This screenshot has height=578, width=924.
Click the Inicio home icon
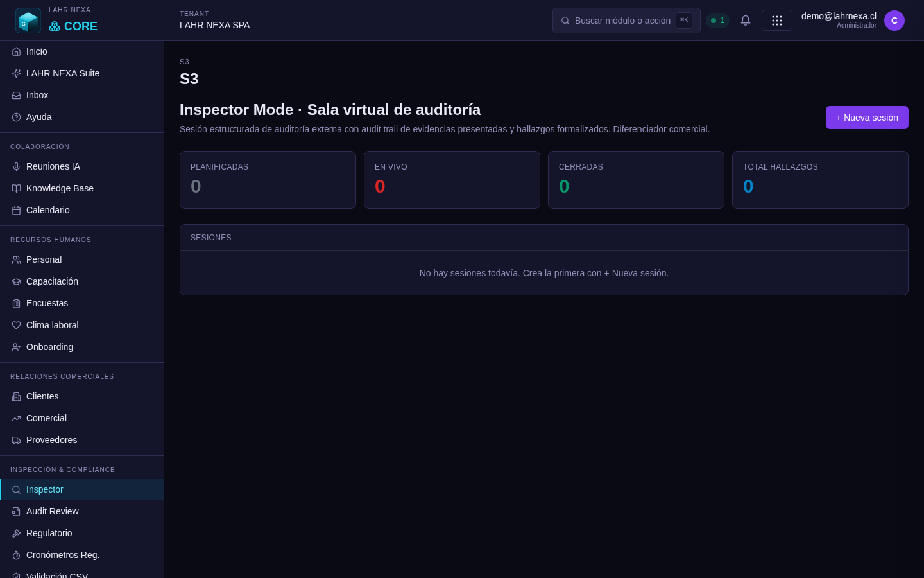click(x=17, y=51)
